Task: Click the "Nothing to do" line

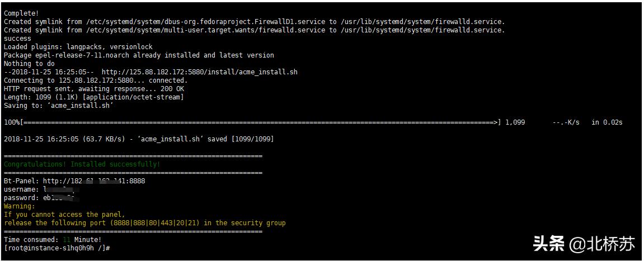Action: (29, 64)
